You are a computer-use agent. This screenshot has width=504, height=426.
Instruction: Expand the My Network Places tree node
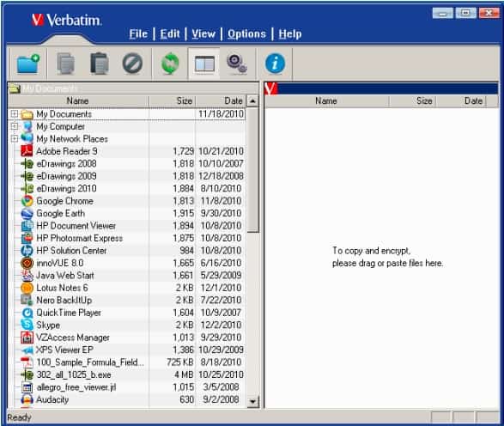point(14,138)
